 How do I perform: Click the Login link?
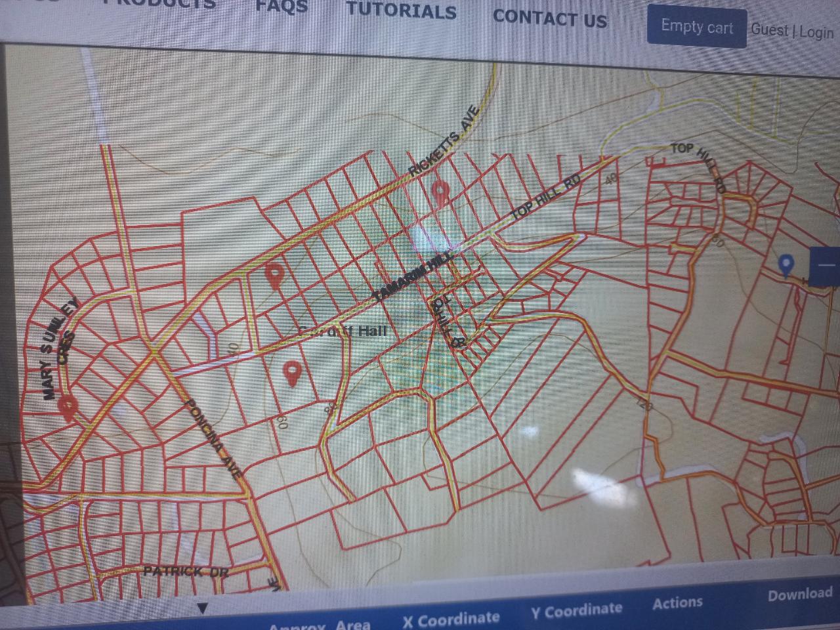816,32
